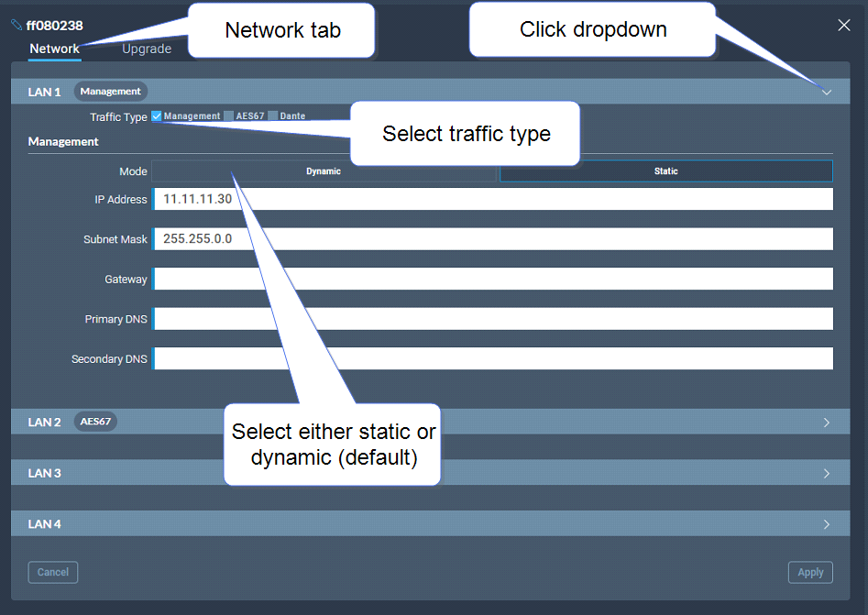Click the Subnet Mask field
Screen dimensions: 868x615
[493, 238]
